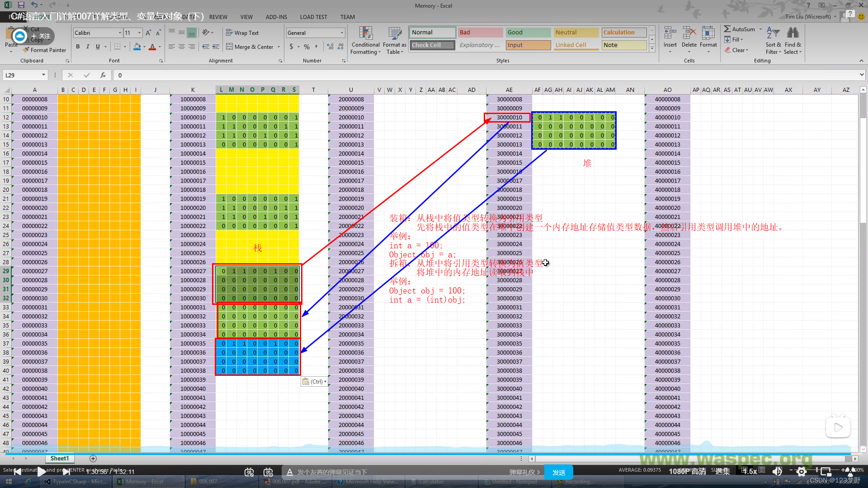
Task: Open the ADD-INS ribbon tab
Action: [x=276, y=17]
